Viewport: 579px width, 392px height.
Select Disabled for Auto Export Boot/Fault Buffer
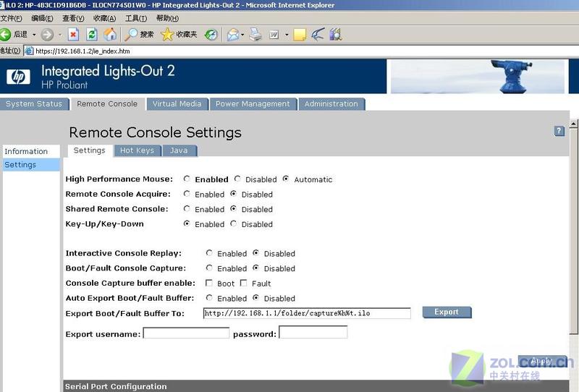click(x=256, y=297)
